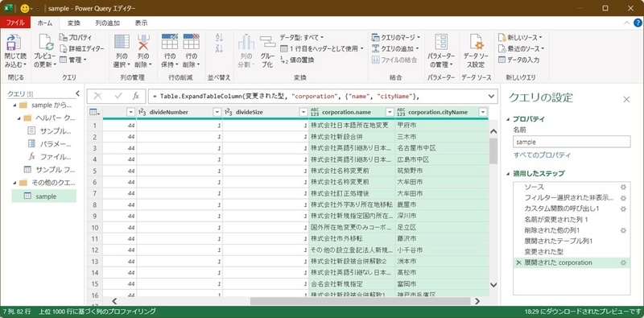
Task: Open gear for カスタム関数の呼び出し1 step
Action: click(x=623, y=209)
